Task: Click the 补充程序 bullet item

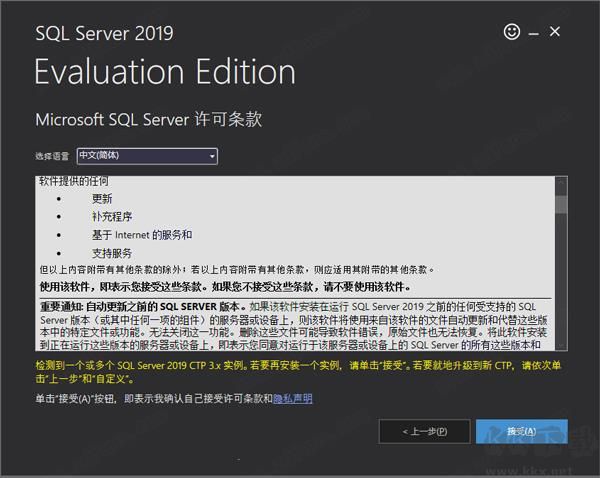Action: coord(112,217)
